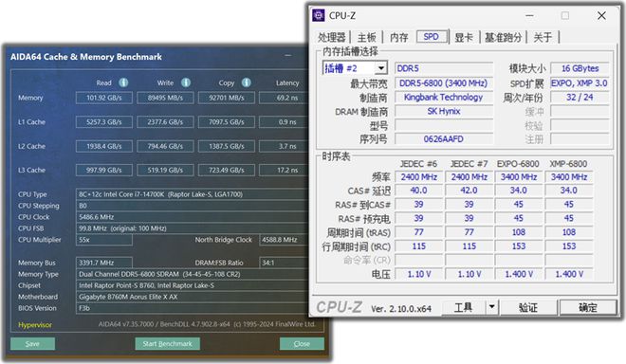Click the Chipset Intel Raptor Point-S B760 field

(x=192, y=285)
